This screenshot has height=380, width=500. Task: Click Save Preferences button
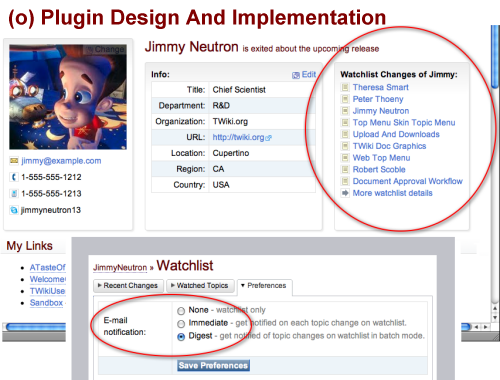[213, 365]
